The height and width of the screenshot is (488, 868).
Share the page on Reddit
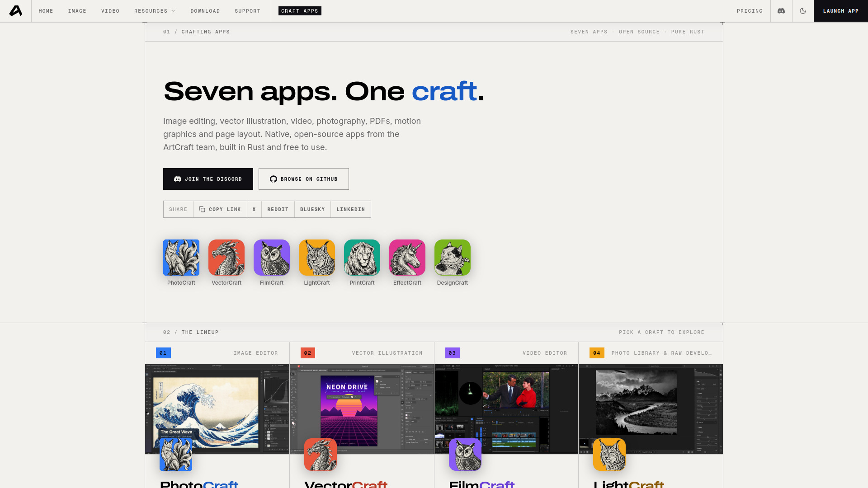tap(278, 209)
